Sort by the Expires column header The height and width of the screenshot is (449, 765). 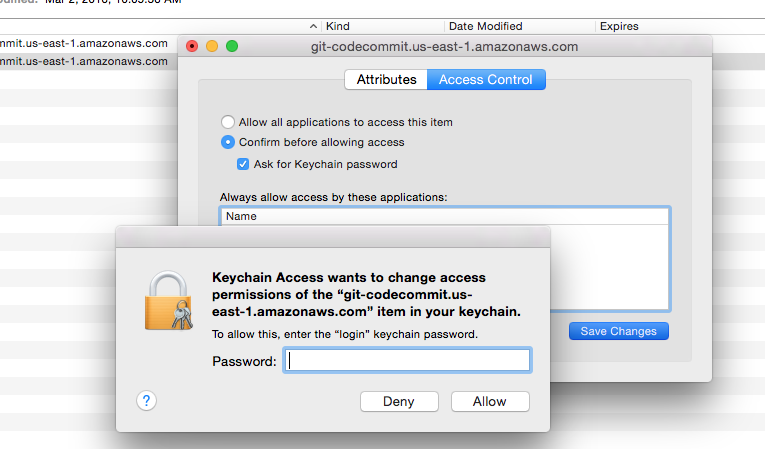[618, 26]
